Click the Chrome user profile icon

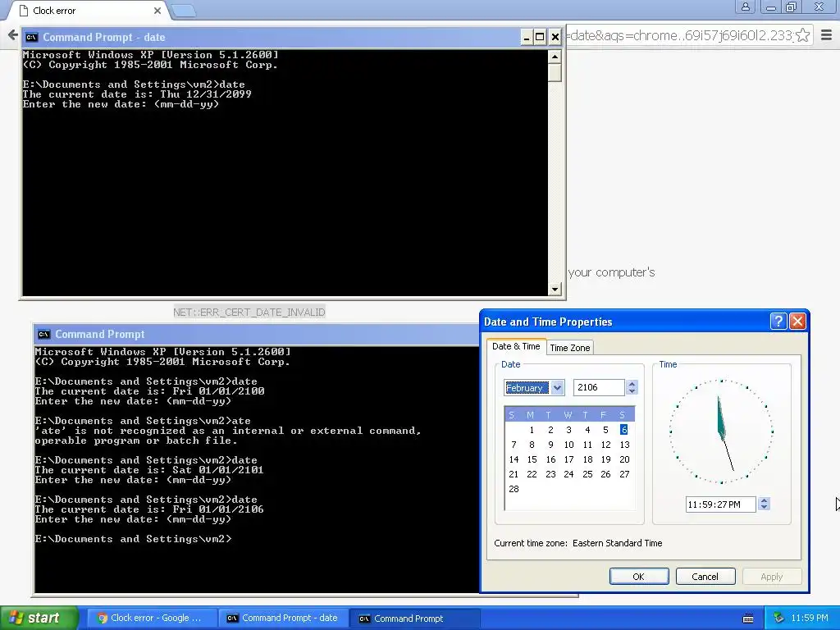point(745,7)
